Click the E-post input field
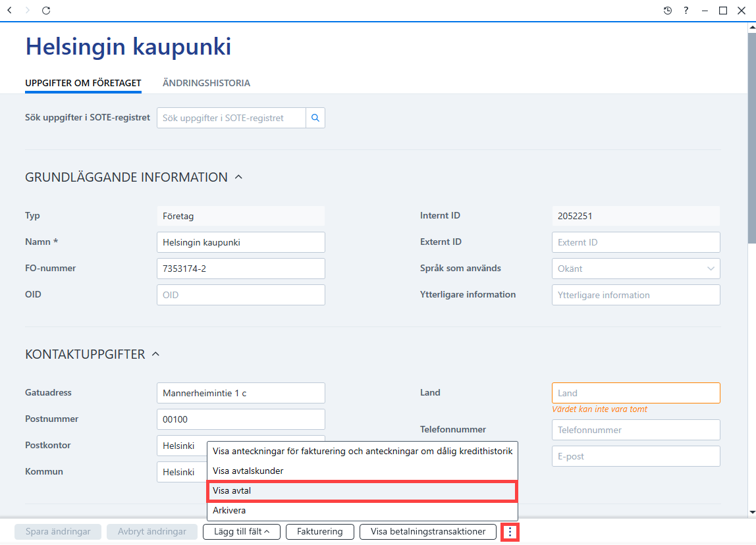This screenshot has height=545, width=756. click(636, 456)
